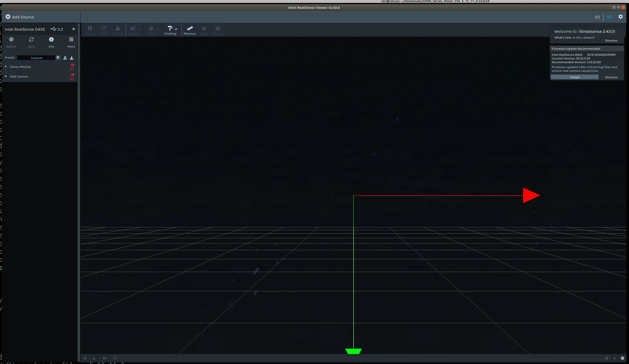Click the errors icon in status bar
The width and height of the screenshot is (629, 364).
click(x=85, y=358)
